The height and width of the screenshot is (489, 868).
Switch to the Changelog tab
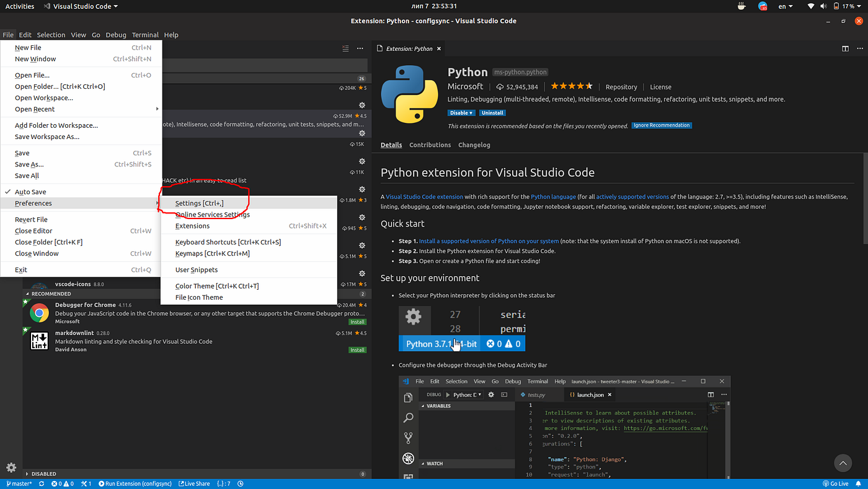(x=474, y=145)
